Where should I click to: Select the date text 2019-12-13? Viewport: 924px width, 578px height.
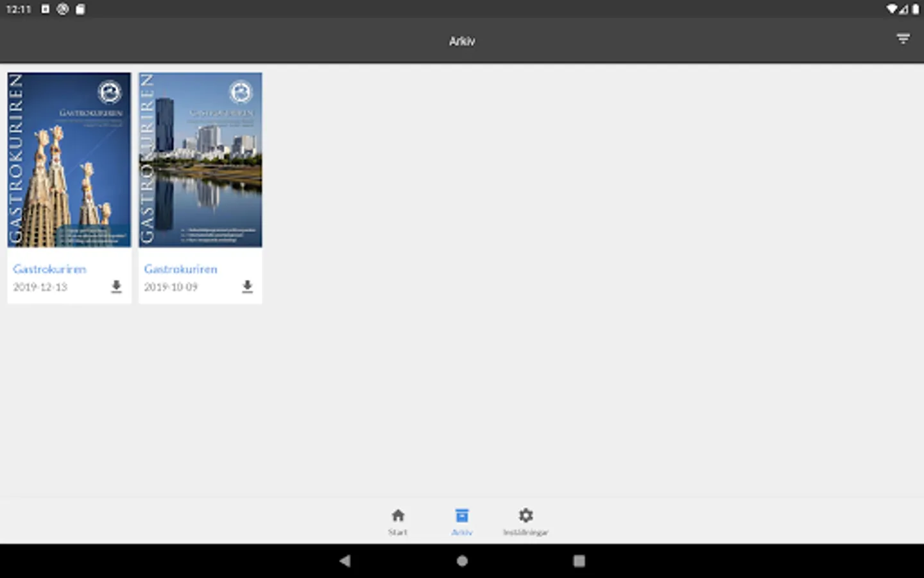pyautogui.click(x=40, y=287)
